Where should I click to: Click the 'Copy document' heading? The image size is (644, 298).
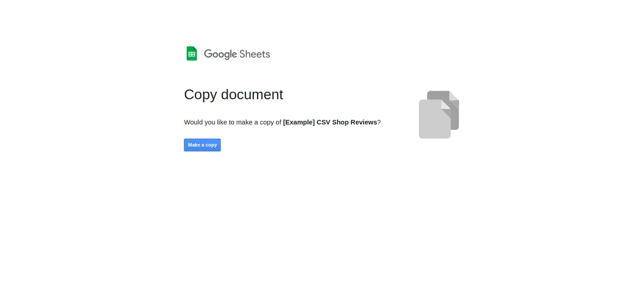click(x=233, y=95)
